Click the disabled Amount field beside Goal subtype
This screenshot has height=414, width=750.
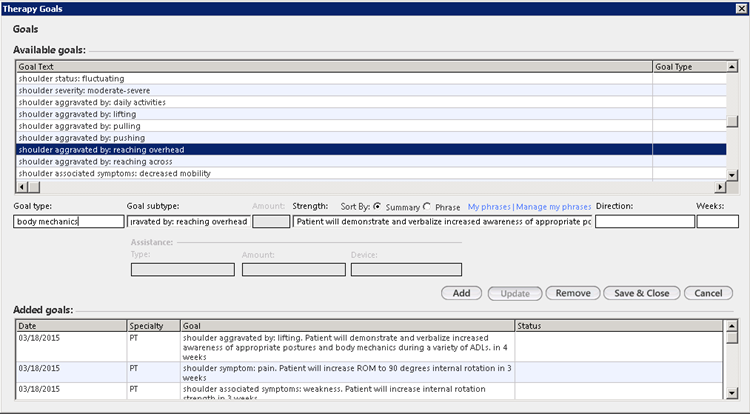click(x=271, y=221)
